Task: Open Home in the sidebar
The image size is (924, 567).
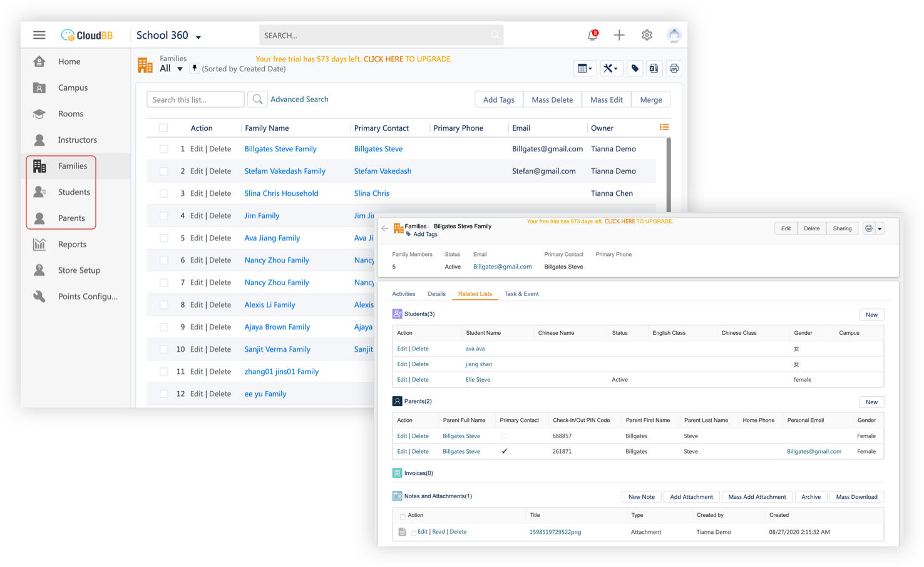Action: [69, 61]
